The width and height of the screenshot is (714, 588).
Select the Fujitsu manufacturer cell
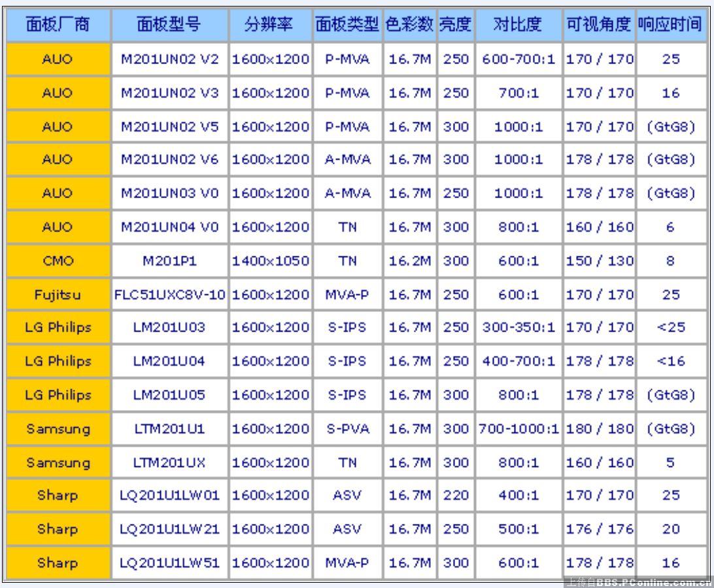[x=58, y=295]
